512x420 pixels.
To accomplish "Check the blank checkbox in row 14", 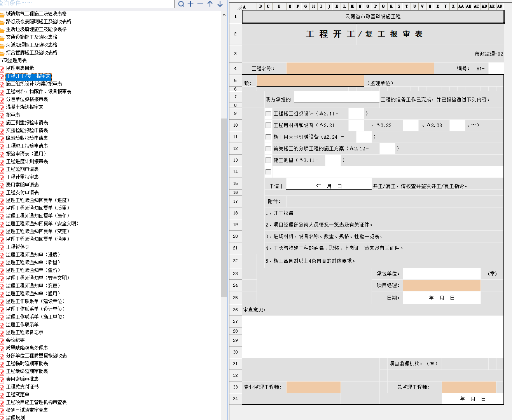I will click(x=268, y=172).
